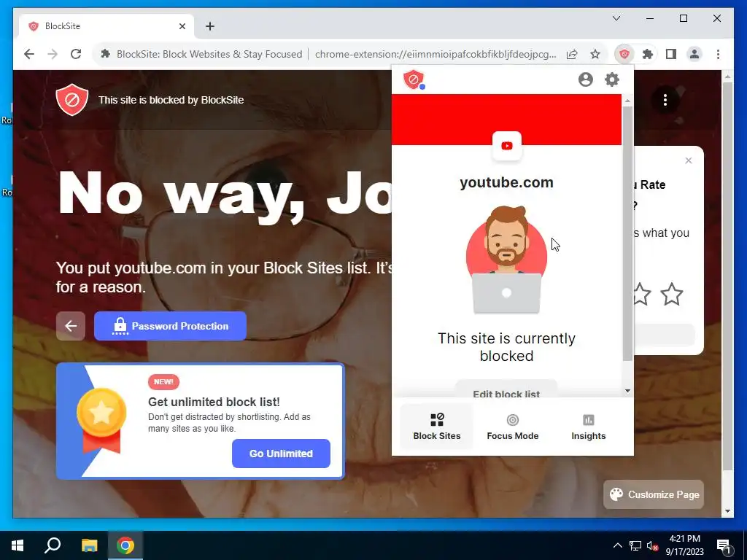Click Chrome icon in taskbar
This screenshot has width=747, height=560.
pos(125,545)
